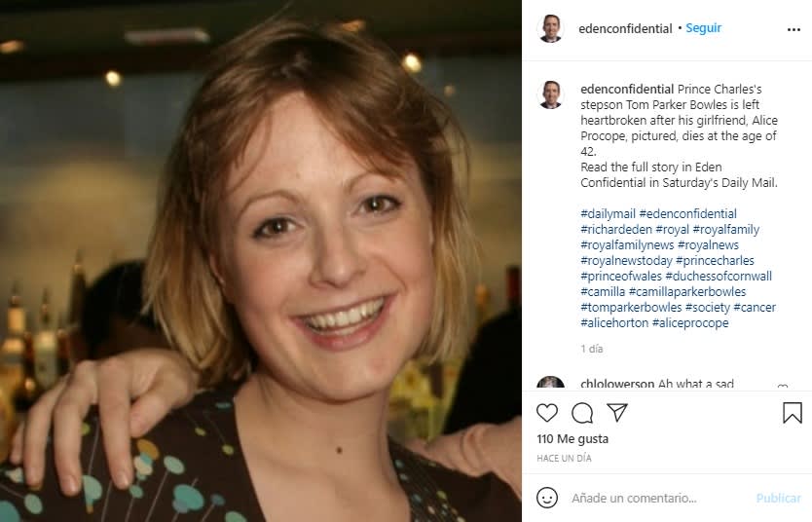Follow edenconfidential with the Seguir button
Image resolution: width=812 pixels, height=522 pixels.
point(703,28)
